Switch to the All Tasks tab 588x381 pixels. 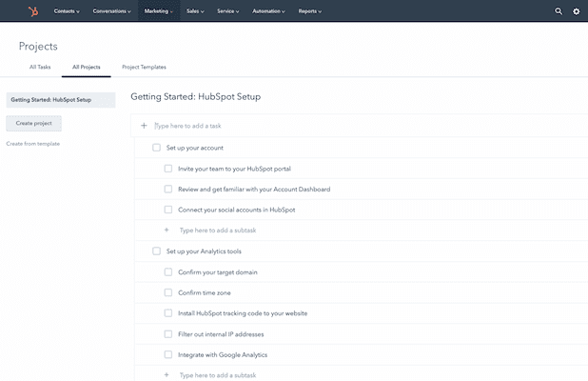click(x=40, y=67)
